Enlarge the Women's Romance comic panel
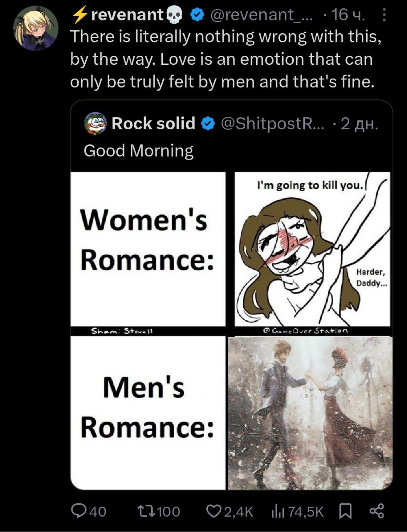 [312, 249]
